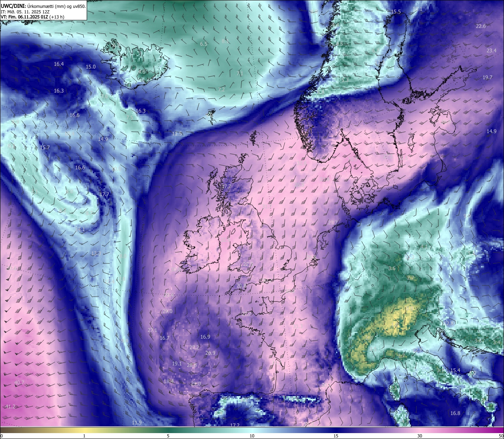Click the 19.7 value label
Image resolution: width=504 pixels, height=439 pixels.
click(487, 77)
